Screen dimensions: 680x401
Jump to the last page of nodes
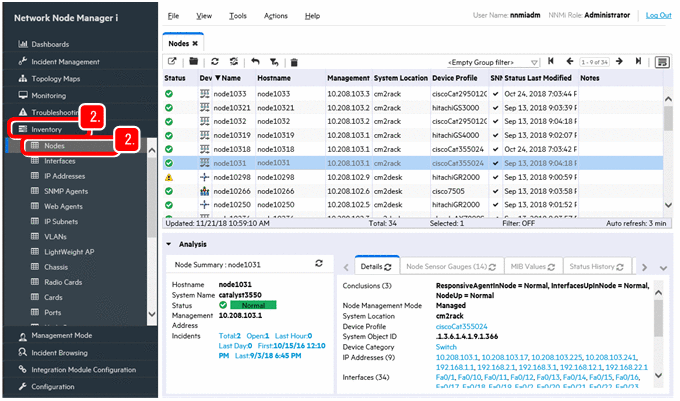638,62
